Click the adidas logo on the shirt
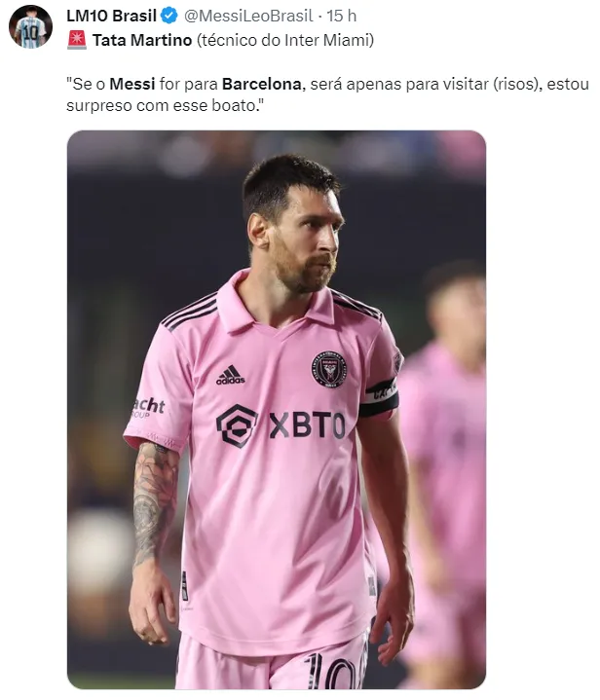 [230, 375]
